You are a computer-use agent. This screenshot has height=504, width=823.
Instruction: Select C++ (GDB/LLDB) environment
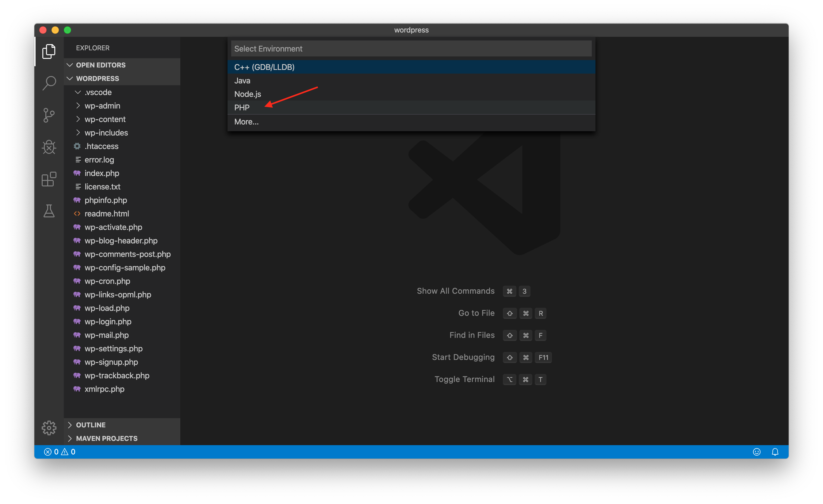[411, 67]
